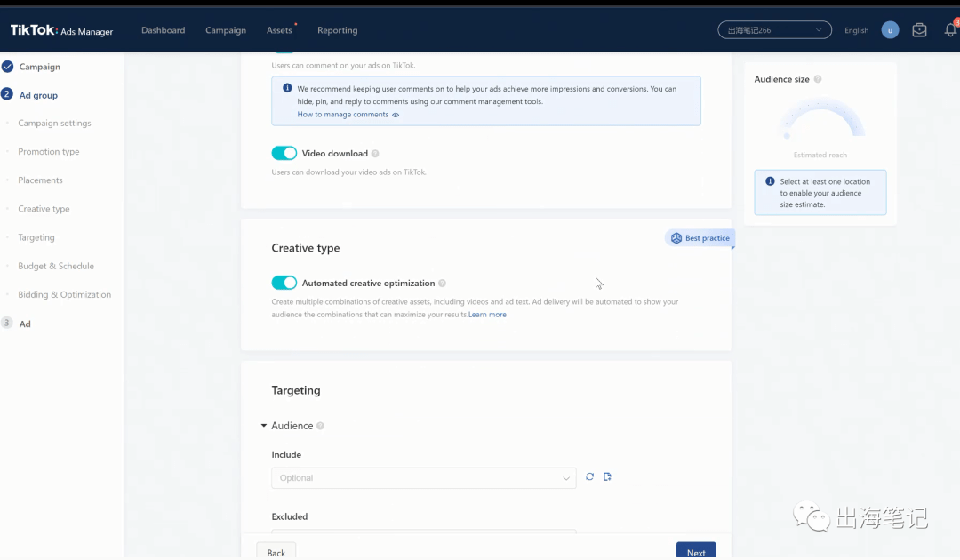Click the Audience size help icon
960x560 pixels.
(818, 80)
